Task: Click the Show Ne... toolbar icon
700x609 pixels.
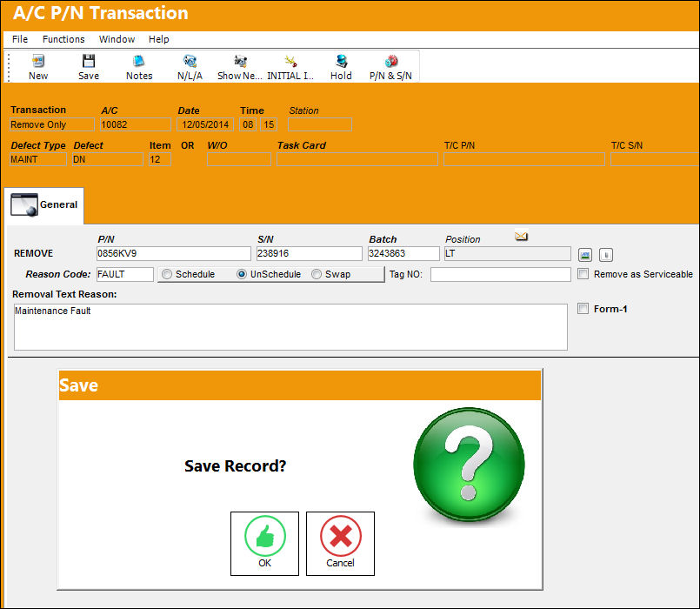Action: (240, 61)
